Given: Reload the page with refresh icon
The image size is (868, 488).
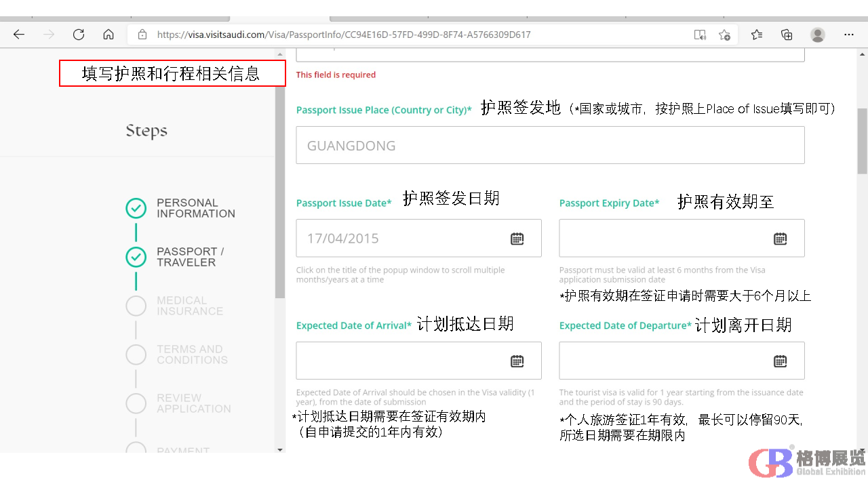Looking at the screenshot, I should coord(79,35).
